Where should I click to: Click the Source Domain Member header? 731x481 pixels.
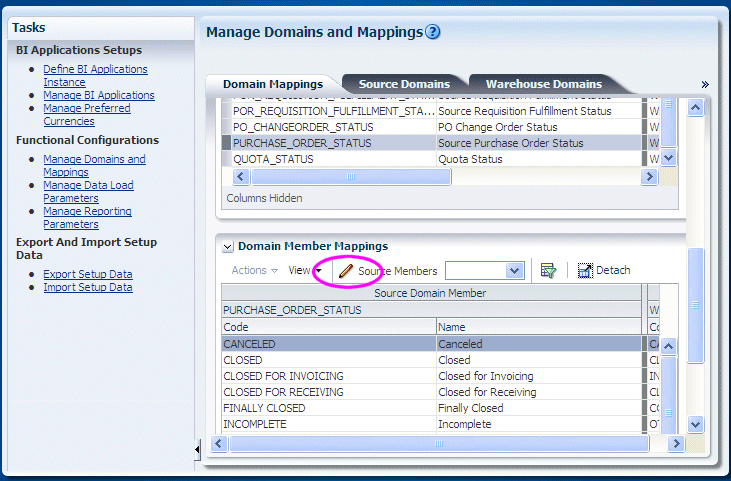[431, 293]
